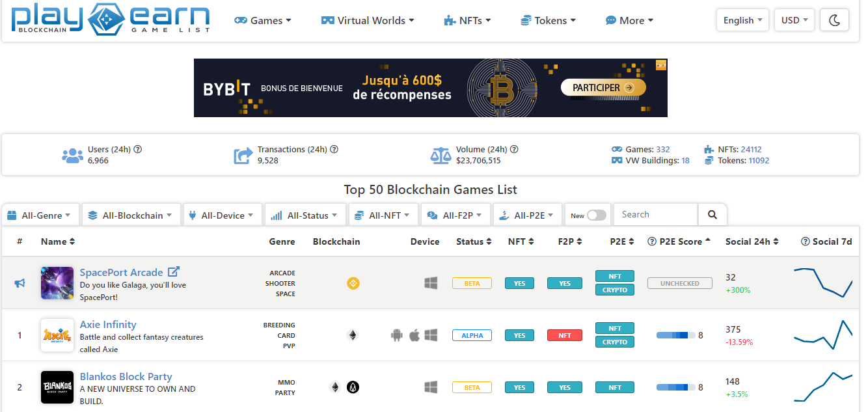Open the All-NFT filter dropdown
The height and width of the screenshot is (412, 868).
[383, 215]
